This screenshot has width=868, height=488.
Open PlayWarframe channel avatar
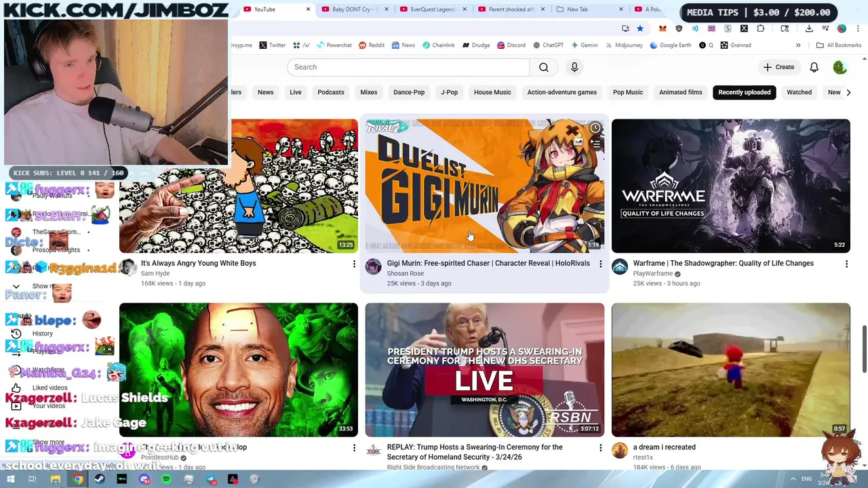click(x=620, y=267)
